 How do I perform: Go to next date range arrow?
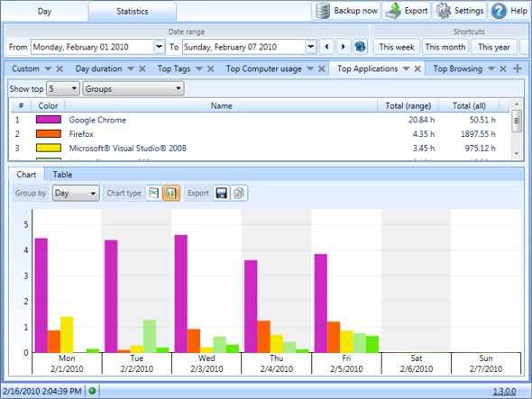pyautogui.click(x=343, y=47)
